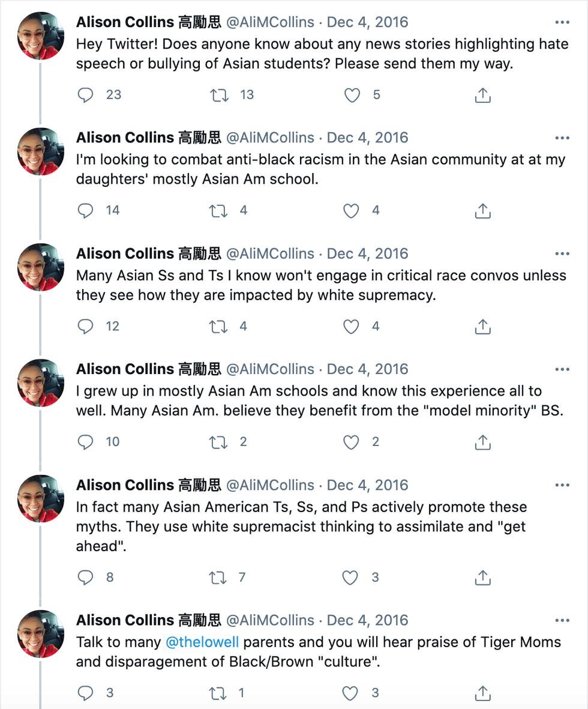
Task: Open the share icon on the assimilate myths tweet
Action: 482,578
